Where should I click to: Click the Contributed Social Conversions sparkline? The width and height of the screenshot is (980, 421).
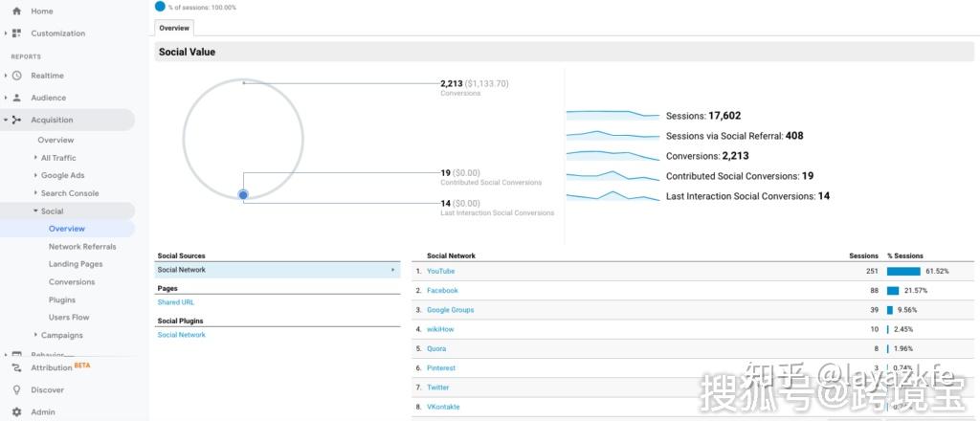coord(612,175)
